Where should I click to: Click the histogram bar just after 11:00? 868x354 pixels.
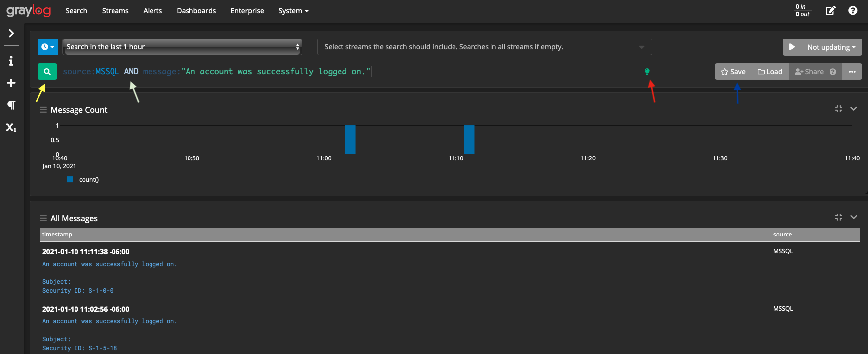[x=350, y=140]
